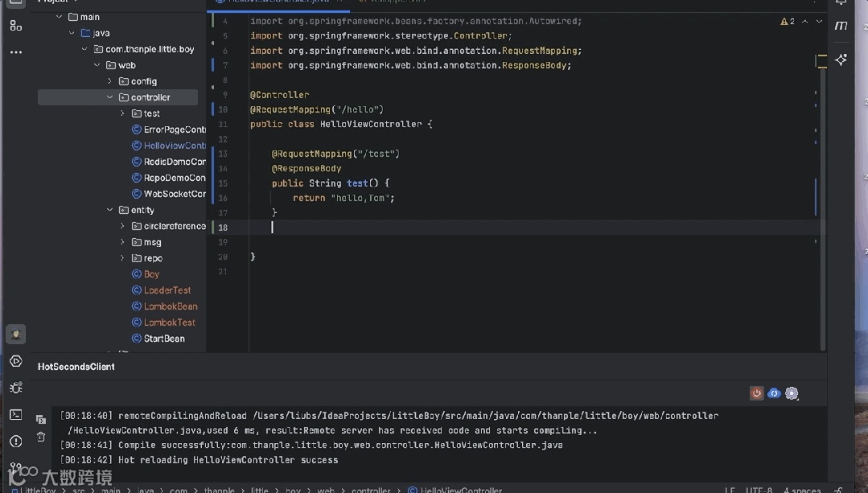Click thanple breadcrumb in navigation bar
Viewport: 868px width, 493px height.
[x=219, y=490]
